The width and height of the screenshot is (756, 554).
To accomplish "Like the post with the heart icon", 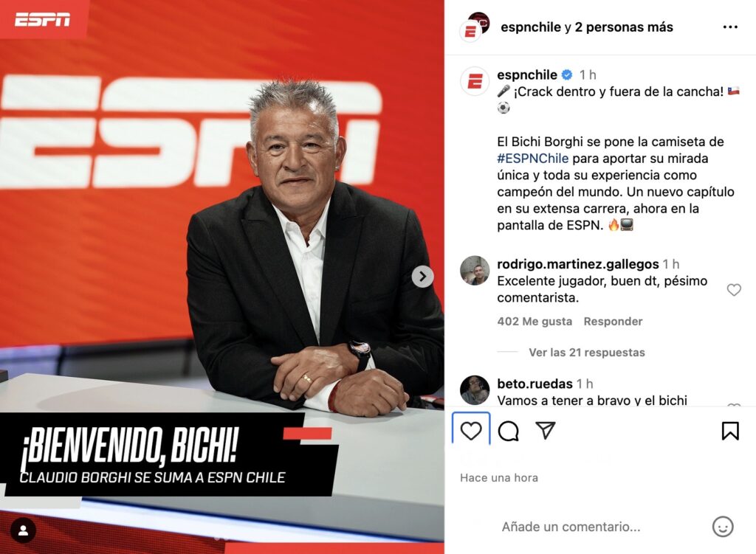I will coord(471,431).
